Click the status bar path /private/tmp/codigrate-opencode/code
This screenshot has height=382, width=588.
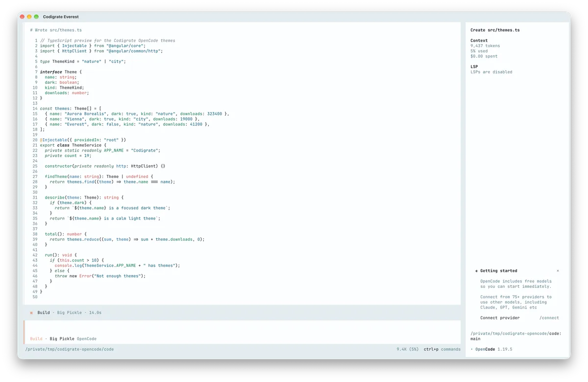point(70,349)
